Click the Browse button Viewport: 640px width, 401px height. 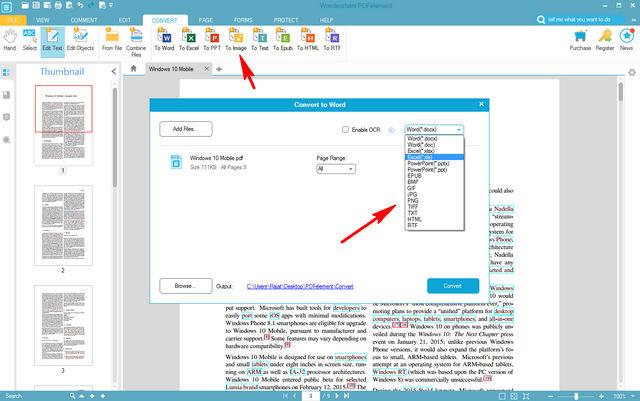[186, 286]
